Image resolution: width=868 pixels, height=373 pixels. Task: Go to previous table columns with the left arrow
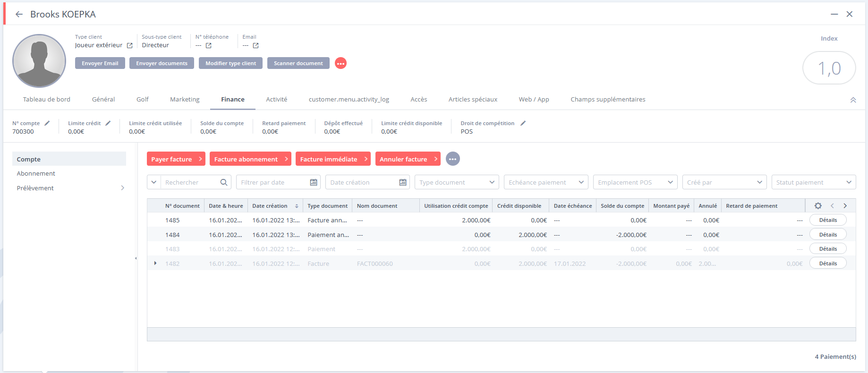pyautogui.click(x=832, y=206)
